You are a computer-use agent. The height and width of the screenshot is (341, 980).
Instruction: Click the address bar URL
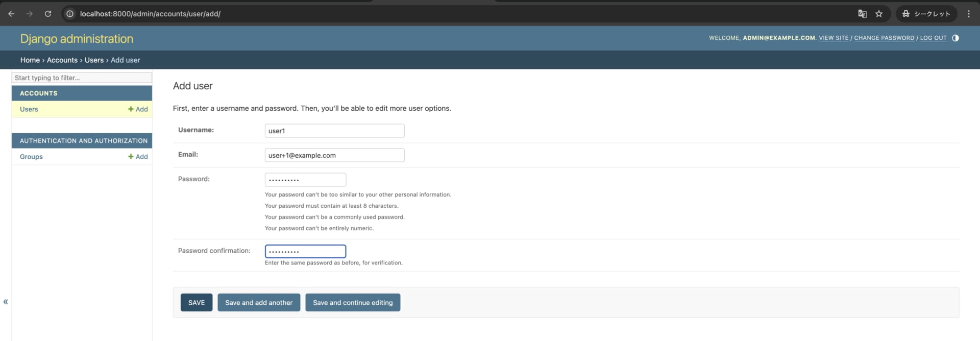pos(150,14)
